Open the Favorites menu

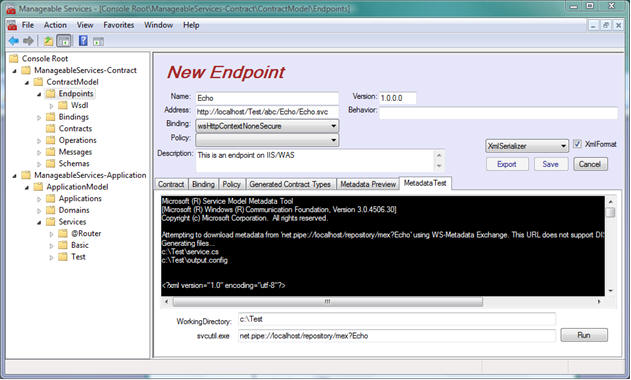[119, 25]
